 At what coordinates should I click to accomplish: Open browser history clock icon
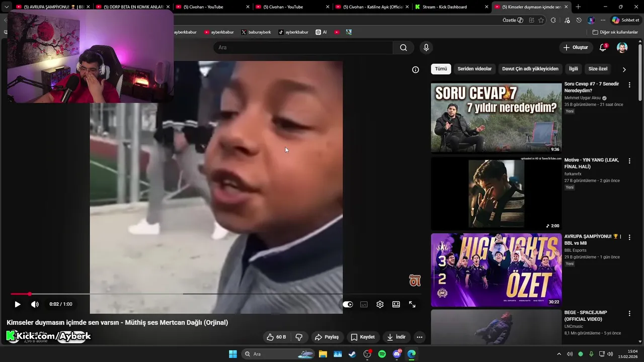coord(579,20)
